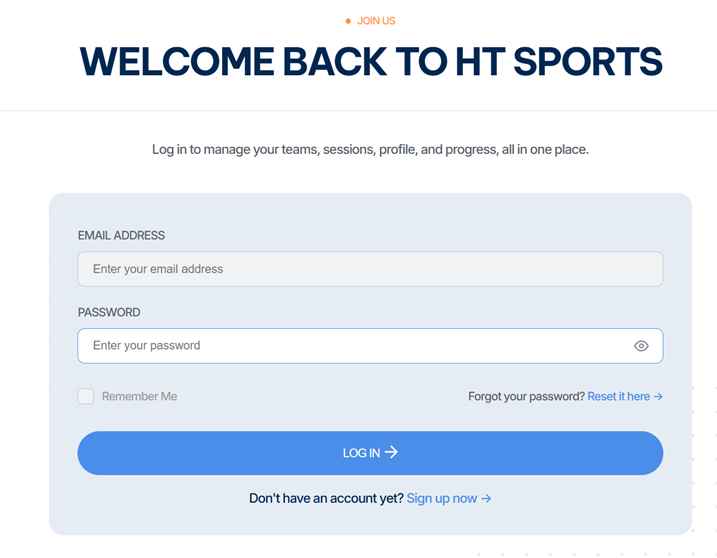Open the Reset it here link

click(x=619, y=396)
